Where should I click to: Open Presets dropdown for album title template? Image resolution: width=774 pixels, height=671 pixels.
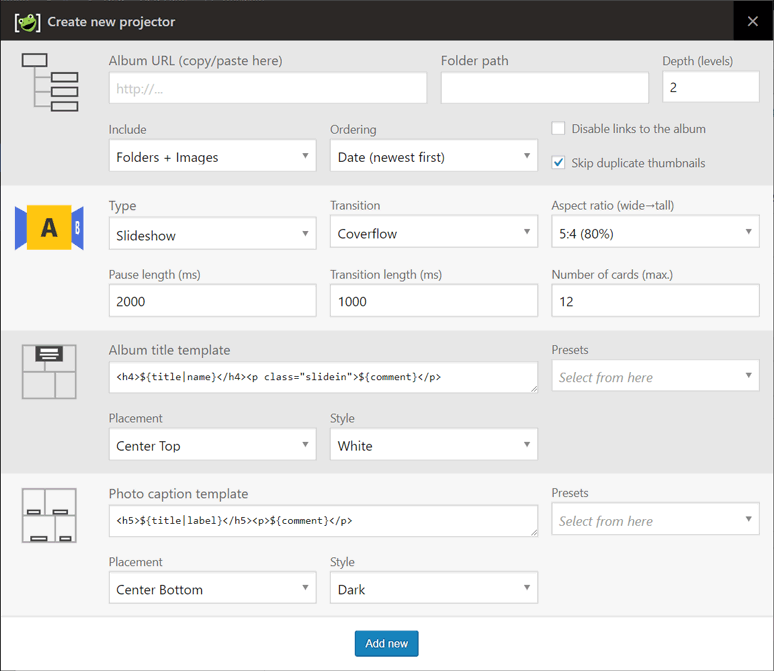pyautogui.click(x=655, y=377)
